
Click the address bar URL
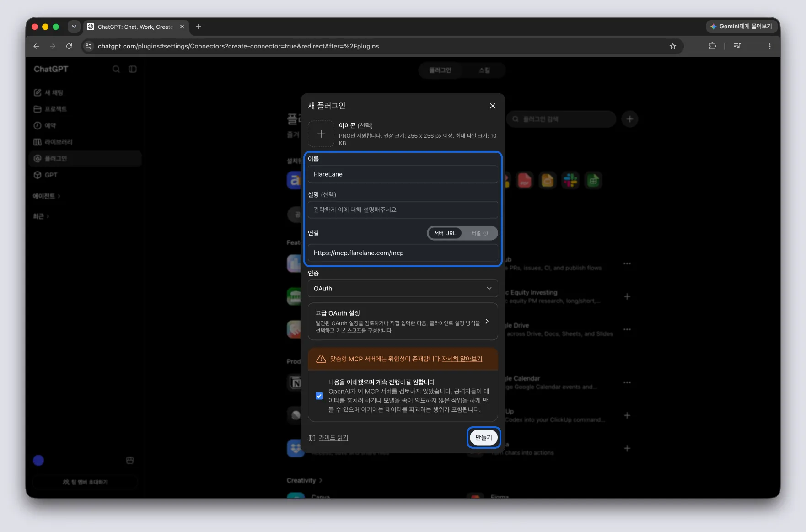238,46
